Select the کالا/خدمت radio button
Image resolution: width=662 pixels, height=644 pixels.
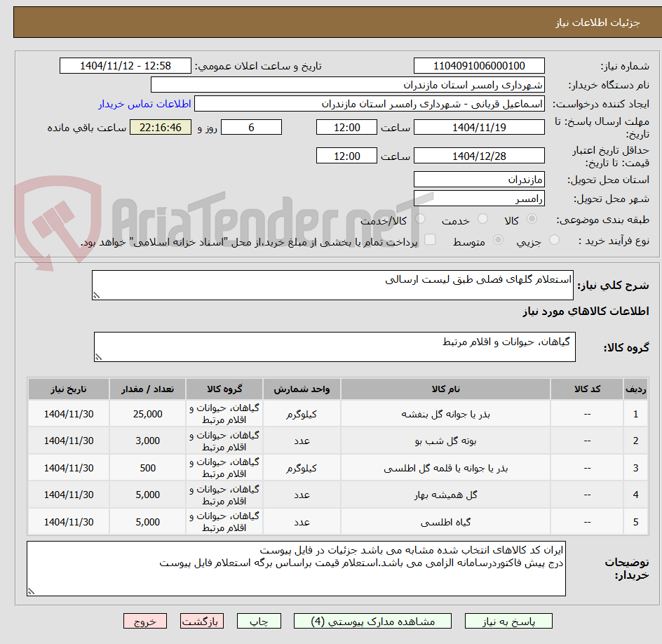420,219
